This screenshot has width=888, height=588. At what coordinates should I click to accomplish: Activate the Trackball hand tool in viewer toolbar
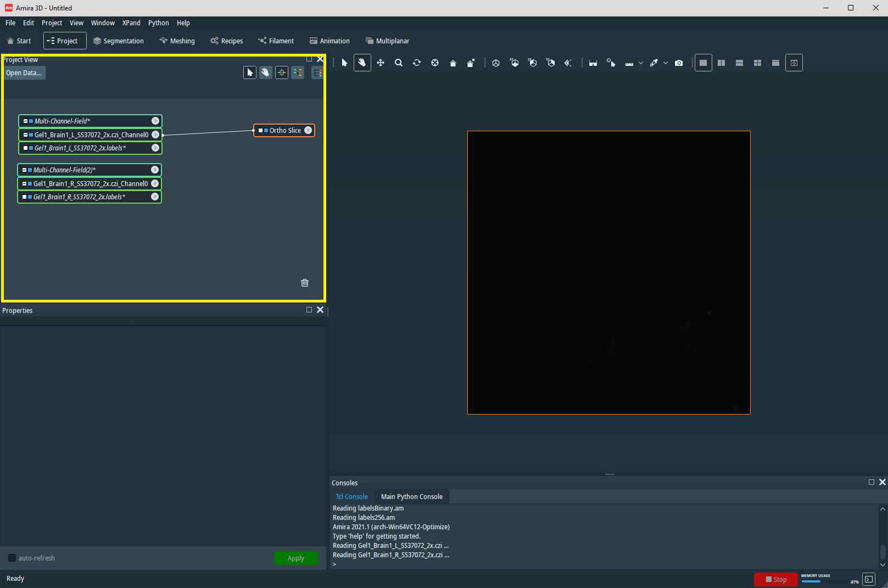[x=362, y=63]
